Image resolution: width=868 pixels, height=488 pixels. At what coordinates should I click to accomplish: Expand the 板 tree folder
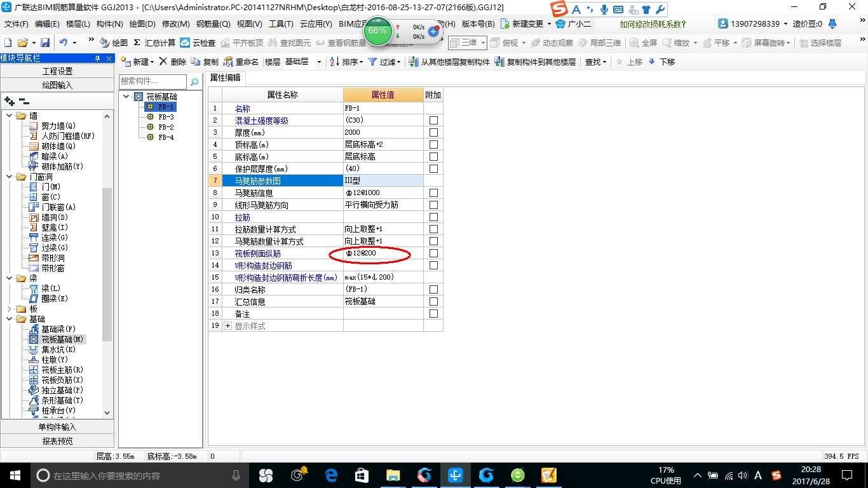[10, 309]
